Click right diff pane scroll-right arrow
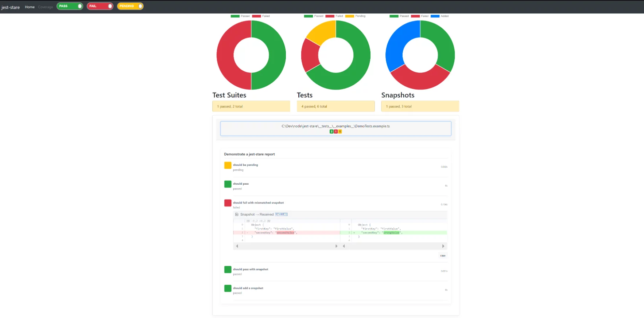 coord(443,246)
